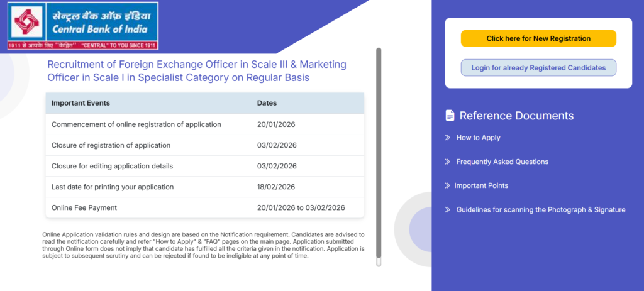Click the chevron icon before Important Points
644x291 pixels.
coord(447,185)
